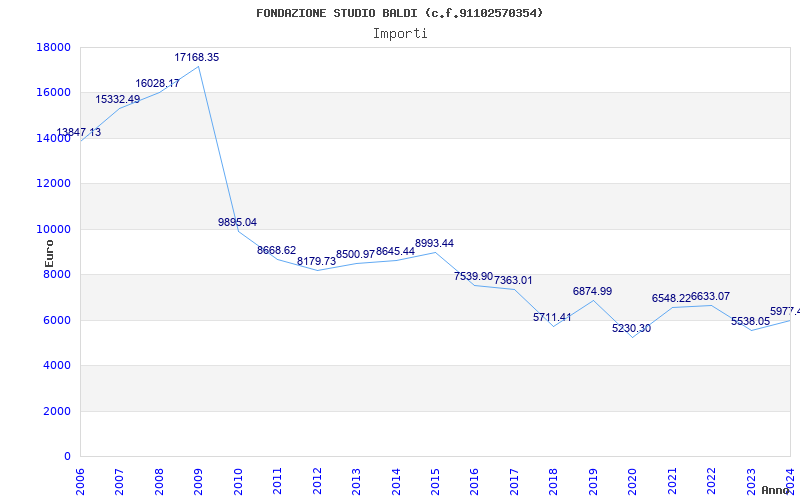Click the 9895.04 data label
The width and height of the screenshot is (800, 500).
point(237,222)
